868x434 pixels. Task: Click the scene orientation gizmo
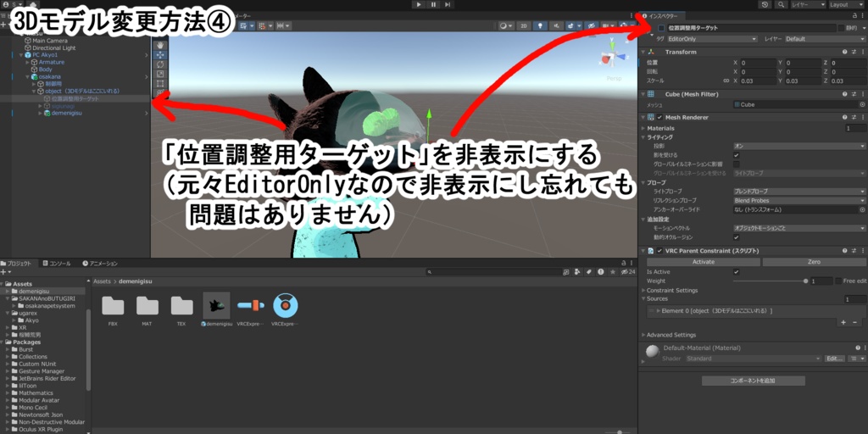coord(613,56)
